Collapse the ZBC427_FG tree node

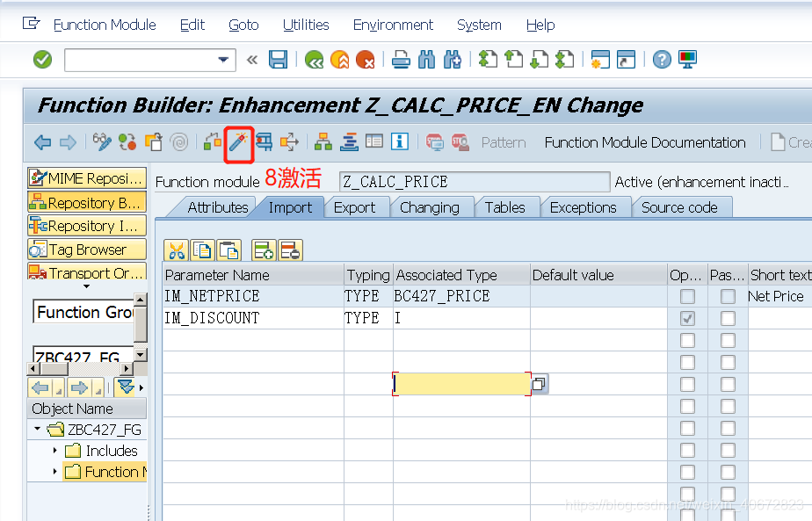pyautogui.click(x=37, y=429)
